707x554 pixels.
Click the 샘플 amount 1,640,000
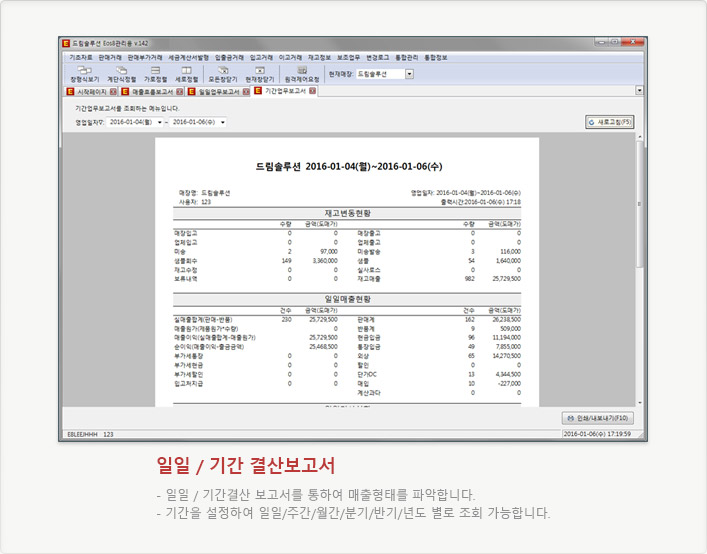(508, 261)
